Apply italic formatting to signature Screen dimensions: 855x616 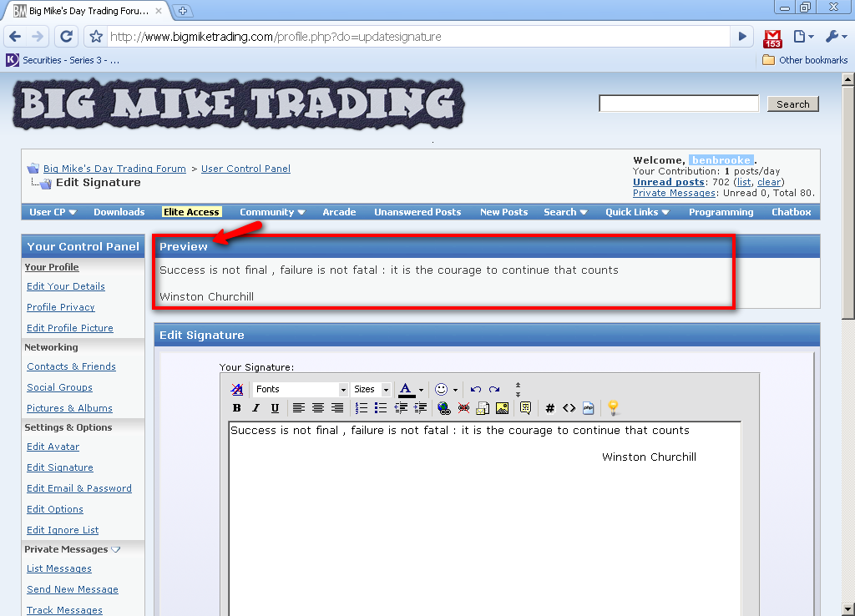255,408
